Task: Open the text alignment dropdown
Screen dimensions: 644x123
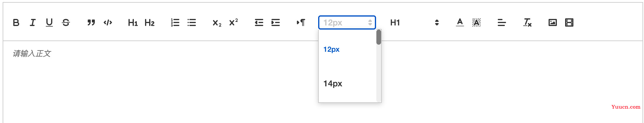Action: 502,22
